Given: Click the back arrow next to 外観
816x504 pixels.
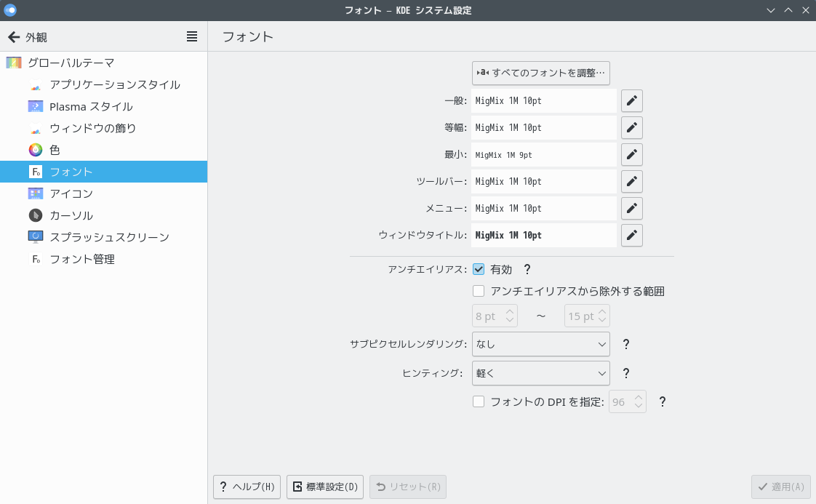Looking at the screenshot, I should [x=14, y=37].
